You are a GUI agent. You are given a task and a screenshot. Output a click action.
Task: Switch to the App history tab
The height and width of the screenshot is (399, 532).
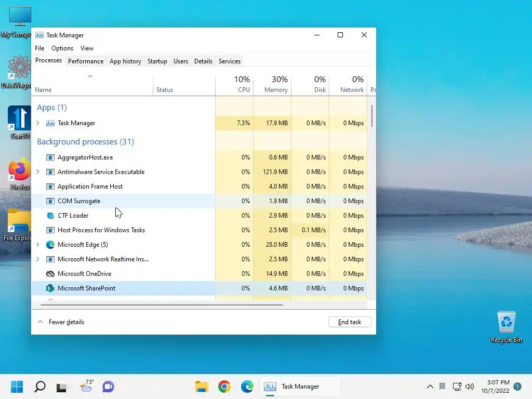tap(125, 61)
